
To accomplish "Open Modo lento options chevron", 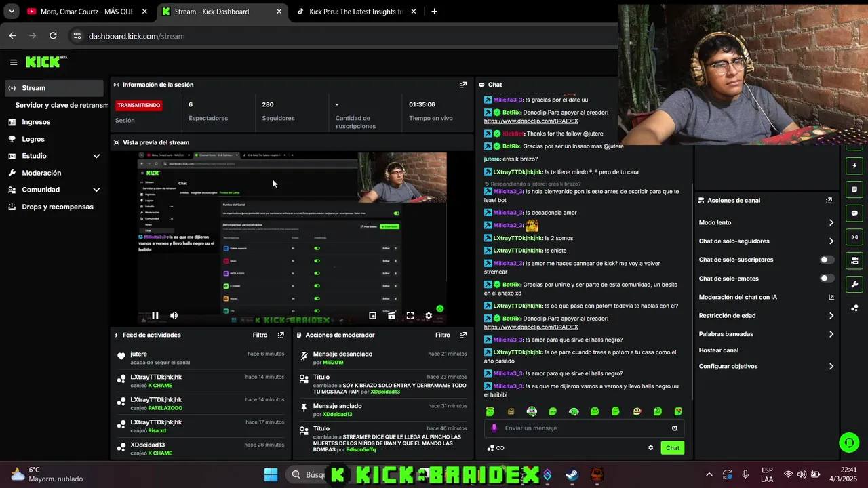I will (x=831, y=223).
